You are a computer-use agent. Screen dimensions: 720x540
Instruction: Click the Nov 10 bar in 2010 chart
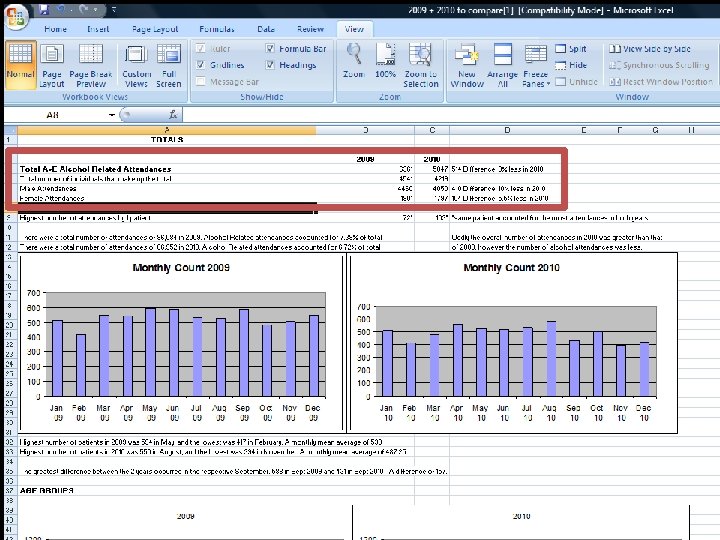[621, 371]
